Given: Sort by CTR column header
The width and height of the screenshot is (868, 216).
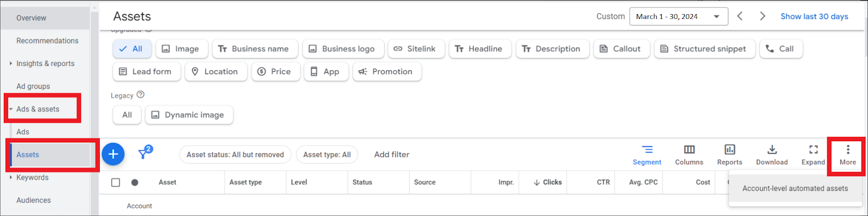Looking at the screenshot, I should (x=603, y=182).
